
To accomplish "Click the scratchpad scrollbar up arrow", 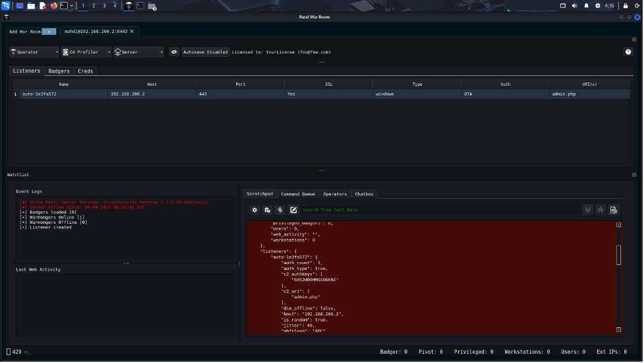I will click(x=618, y=225).
